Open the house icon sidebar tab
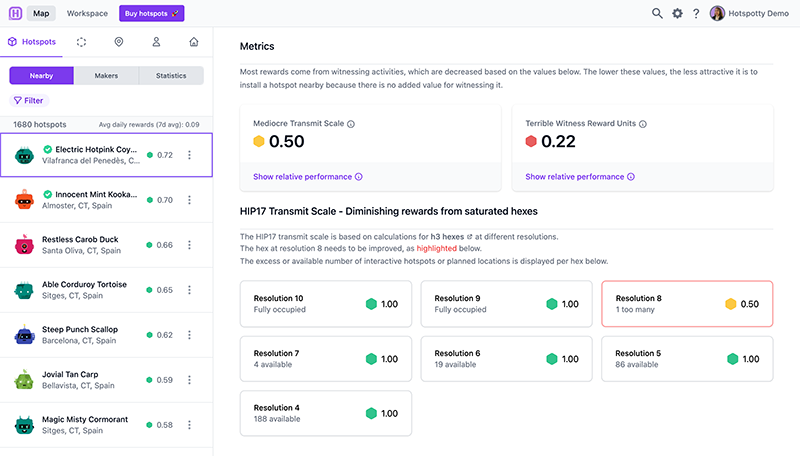This screenshot has width=800, height=456. tap(193, 42)
